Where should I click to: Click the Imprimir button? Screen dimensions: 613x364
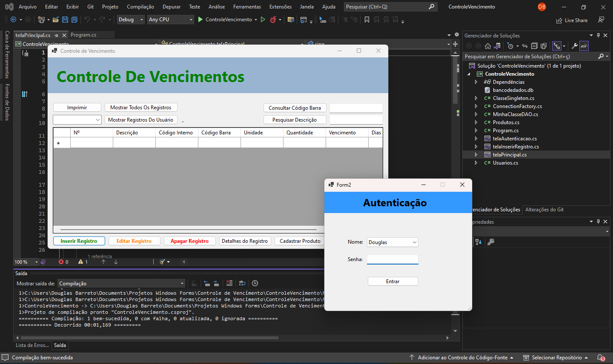pos(77,108)
